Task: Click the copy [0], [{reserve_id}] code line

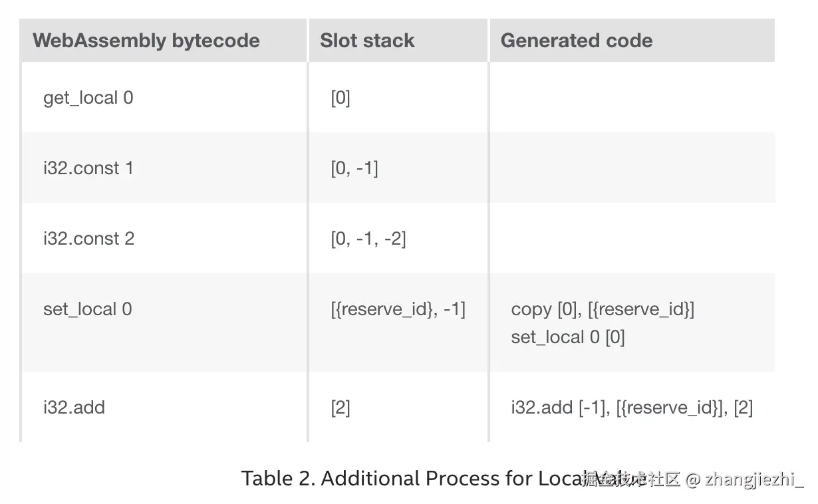Action: pos(603,309)
